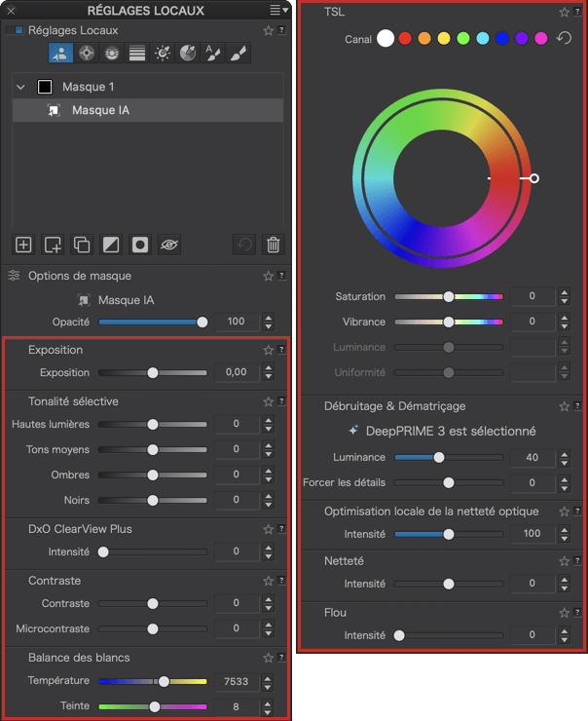This screenshot has width=588, height=721.
Task: Click the Opacité slider handle
Action: coord(202,322)
